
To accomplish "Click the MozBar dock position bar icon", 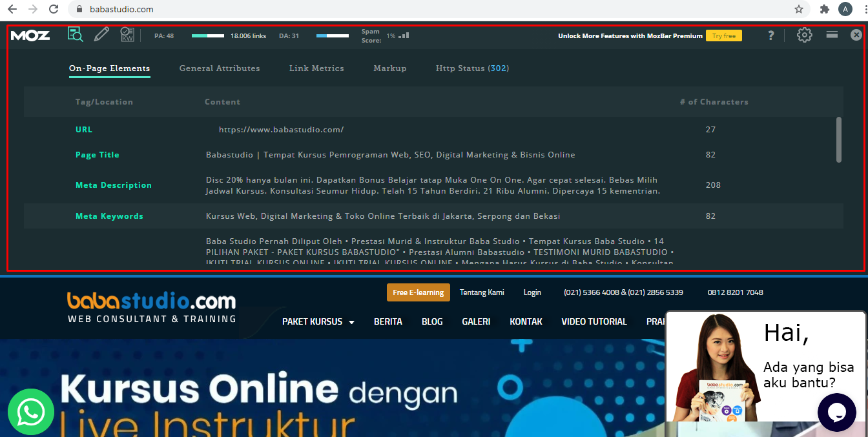I will click(832, 35).
